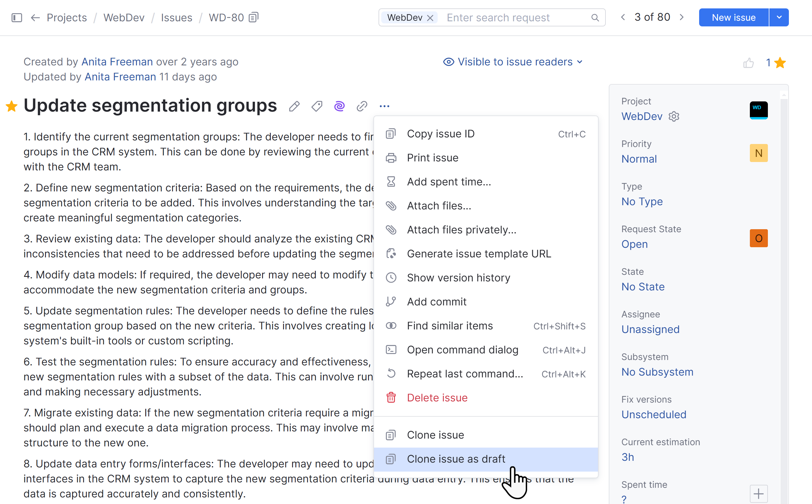
Task: Toggle the left sidebar panel icon
Action: [x=17, y=17]
